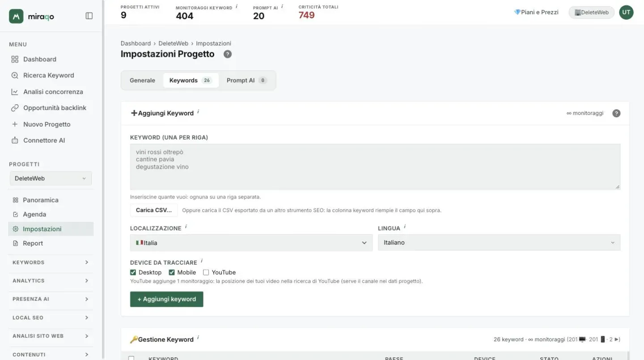
Task: Open the Lingua Italiano dropdown
Action: [499, 242]
